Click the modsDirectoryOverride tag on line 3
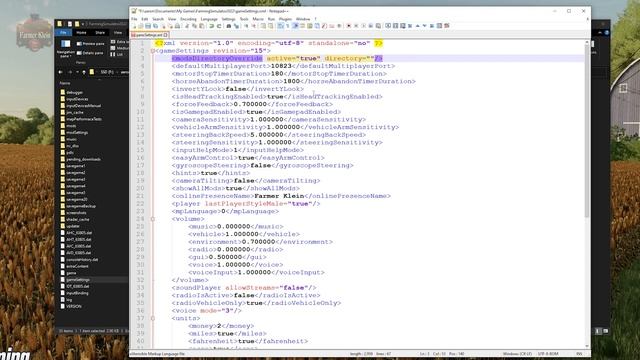Image resolution: width=640 pixels, height=360 pixels. tap(217, 58)
